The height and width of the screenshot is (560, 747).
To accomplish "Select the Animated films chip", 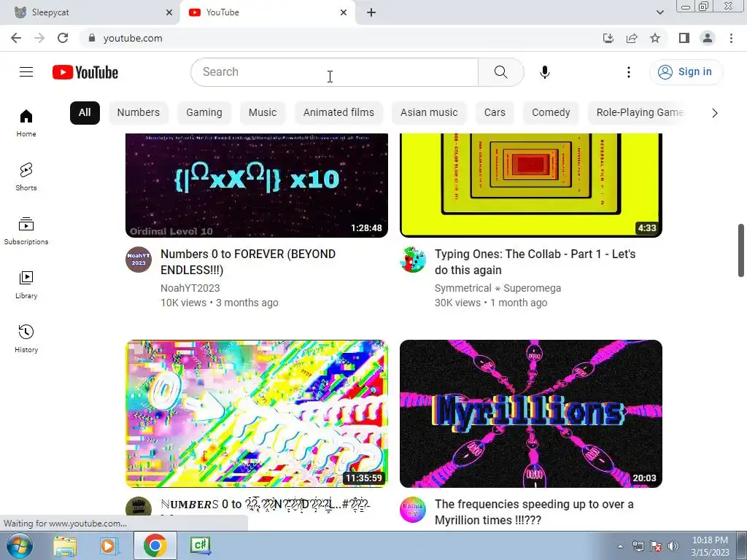I will point(338,113).
